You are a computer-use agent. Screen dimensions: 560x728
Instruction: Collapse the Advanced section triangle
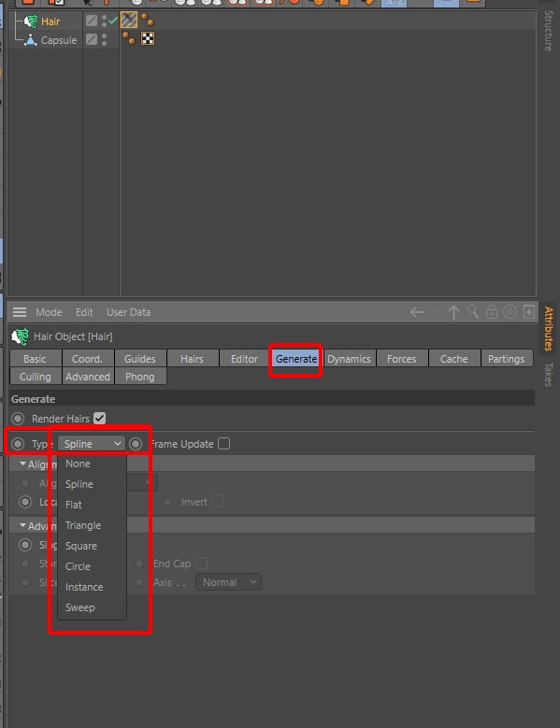tap(22, 525)
